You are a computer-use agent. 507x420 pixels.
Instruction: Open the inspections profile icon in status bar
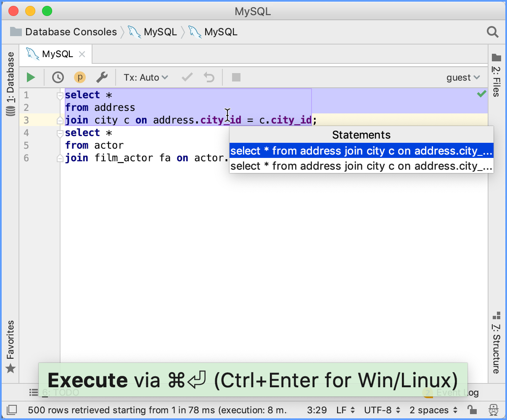494,410
